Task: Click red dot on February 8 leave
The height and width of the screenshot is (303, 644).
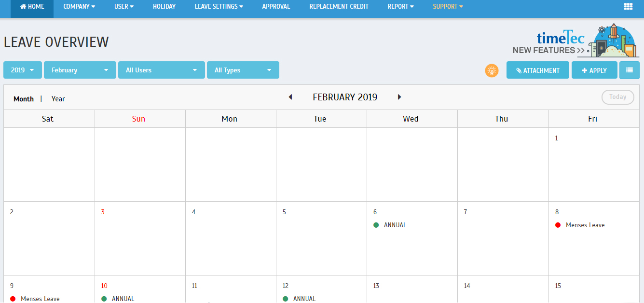Action: pos(558,225)
